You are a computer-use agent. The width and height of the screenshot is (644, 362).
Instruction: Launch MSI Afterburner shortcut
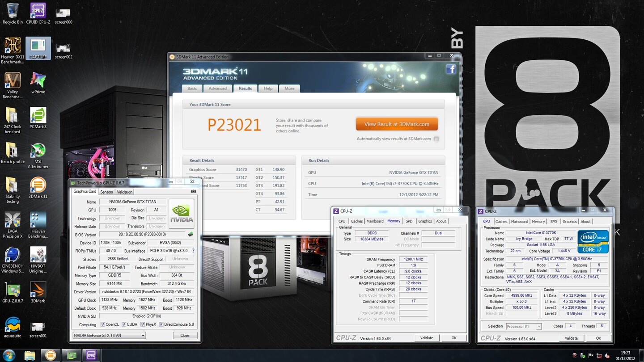pos(38,156)
